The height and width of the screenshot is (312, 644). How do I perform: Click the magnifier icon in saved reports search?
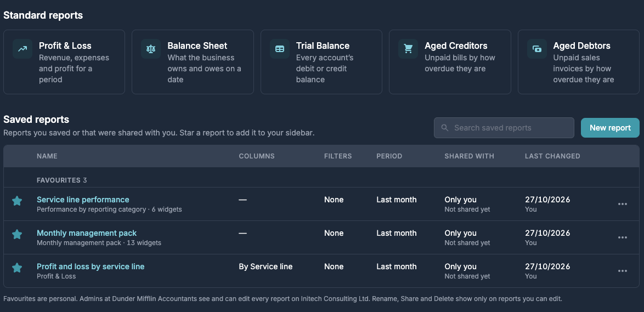coord(444,128)
